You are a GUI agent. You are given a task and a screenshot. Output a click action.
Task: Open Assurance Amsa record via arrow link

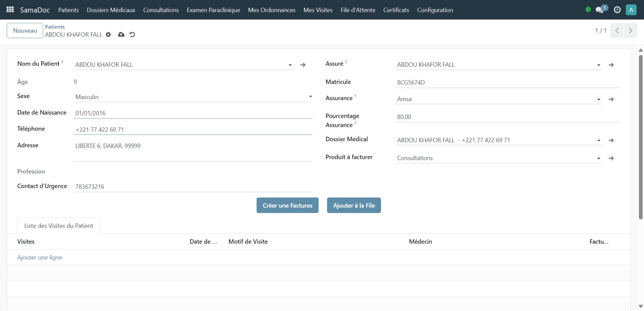pyautogui.click(x=611, y=99)
